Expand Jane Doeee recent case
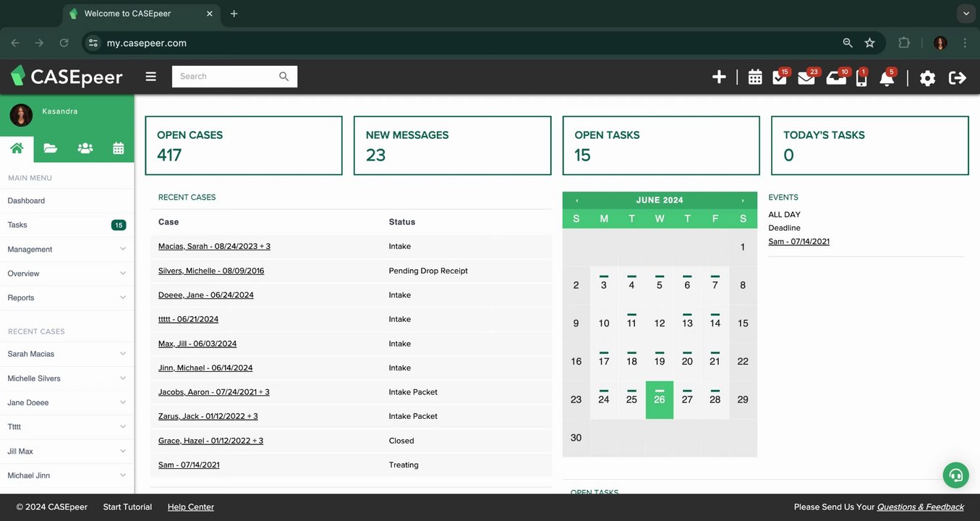Screen dimensions: 980x521 [67, 402]
